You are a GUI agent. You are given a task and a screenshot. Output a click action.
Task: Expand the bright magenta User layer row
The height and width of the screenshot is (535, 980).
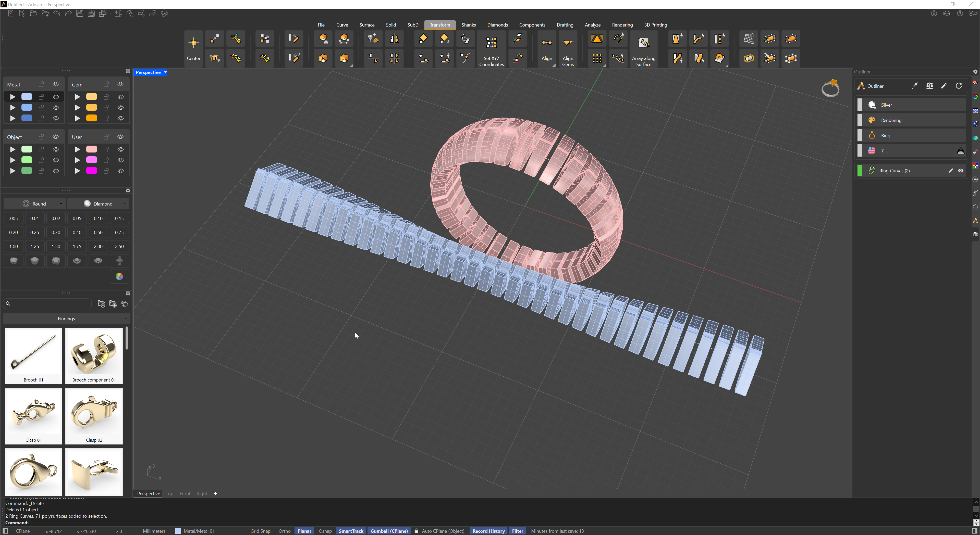77,171
